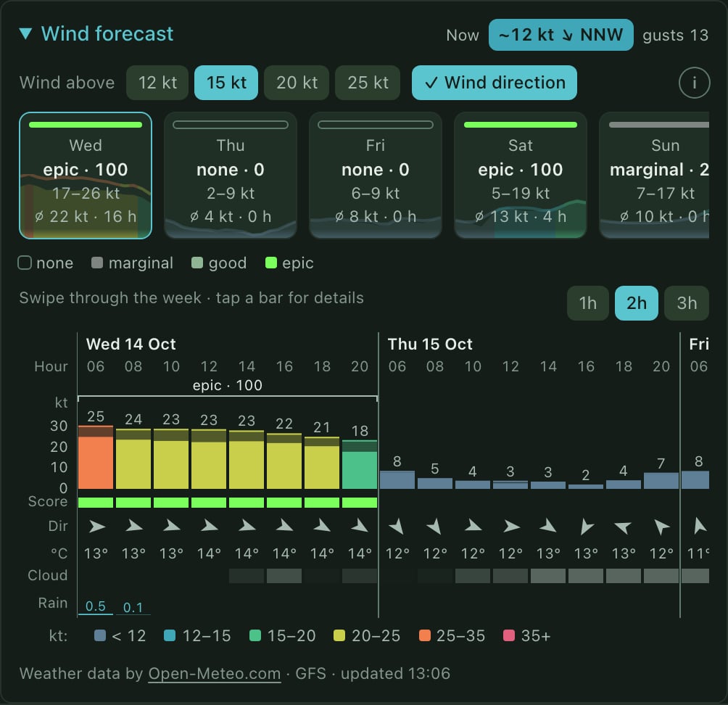Image resolution: width=728 pixels, height=705 pixels.
Task: Open the Wed epic 100 day card
Action: click(x=86, y=176)
